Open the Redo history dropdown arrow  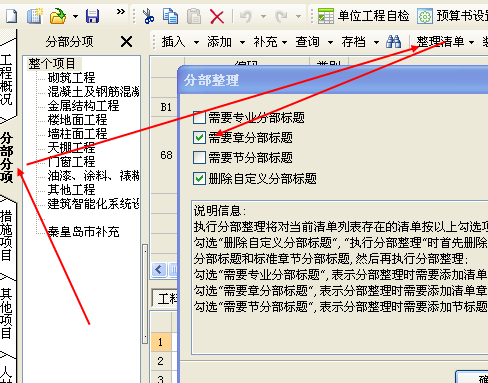(298, 16)
